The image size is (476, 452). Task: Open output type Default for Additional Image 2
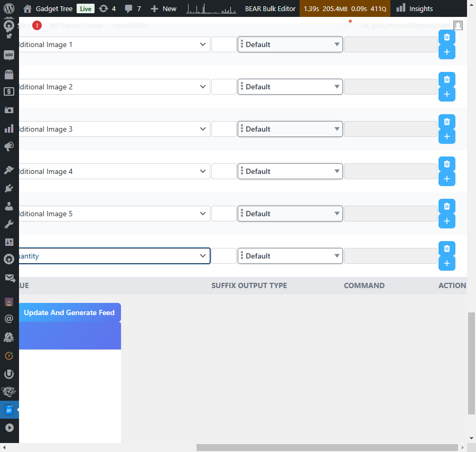tap(290, 87)
